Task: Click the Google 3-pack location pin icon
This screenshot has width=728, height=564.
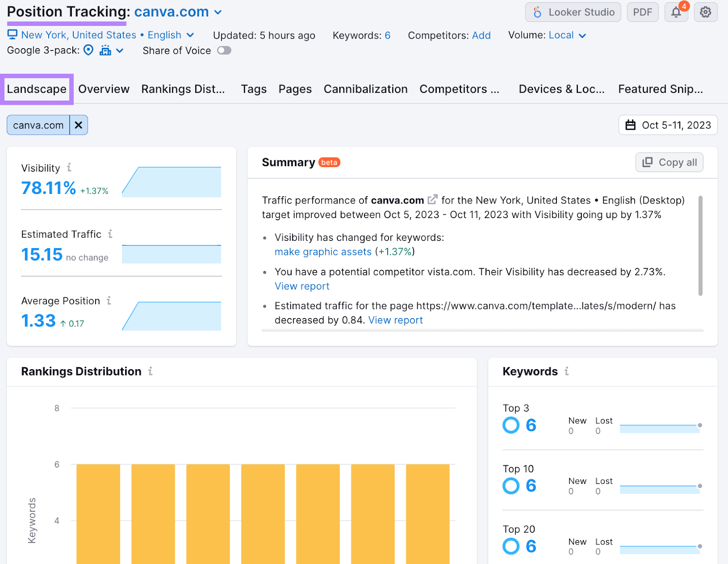Action: pyautogui.click(x=89, y=50)
